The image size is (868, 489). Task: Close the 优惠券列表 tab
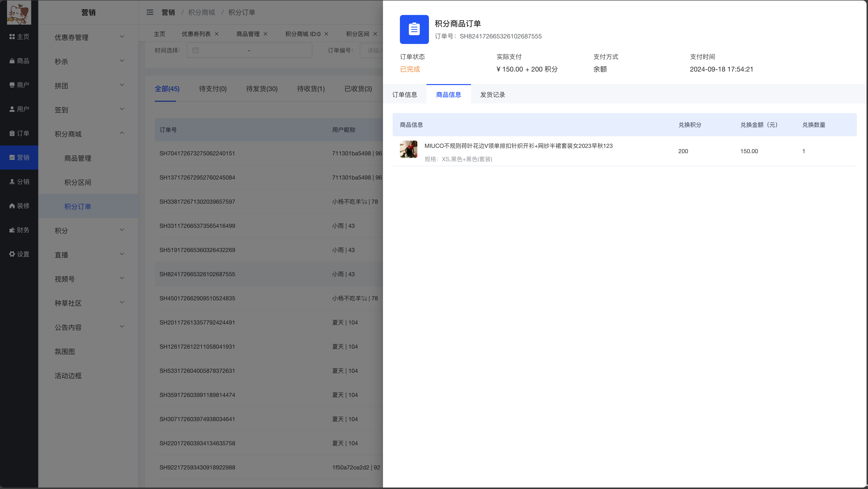[x=217, y=34]
